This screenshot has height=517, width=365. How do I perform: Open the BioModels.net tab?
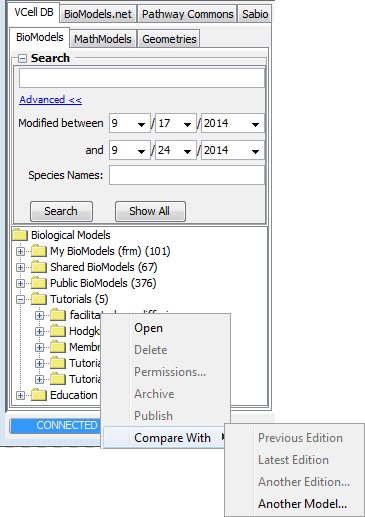click(x=98, y=14)
